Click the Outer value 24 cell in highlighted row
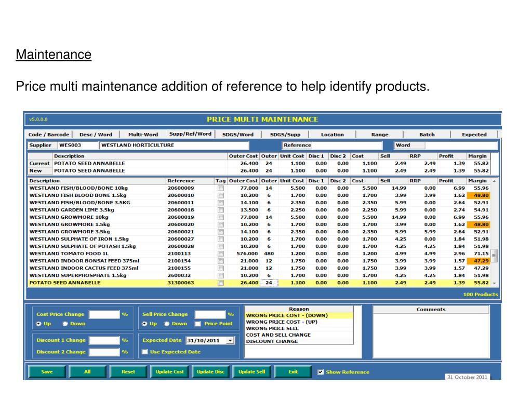This screenshot has height=399, width=532. pyautogui.click(x=269, y=283)
